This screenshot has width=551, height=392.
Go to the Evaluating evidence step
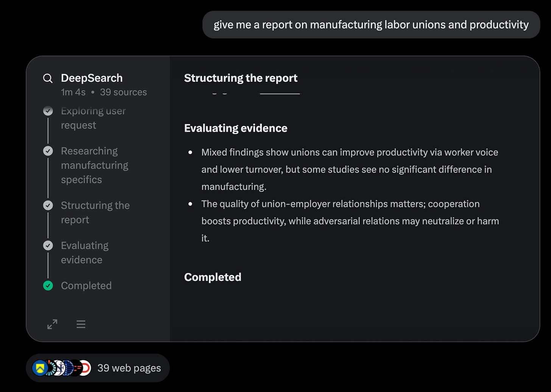pos(84,253)
